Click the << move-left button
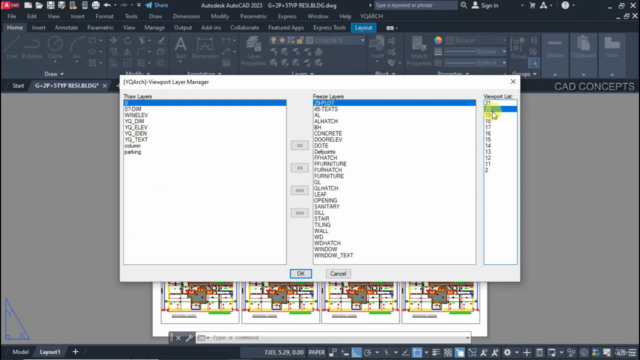This screenshot has height=360, width=640. tap(300, 145)
